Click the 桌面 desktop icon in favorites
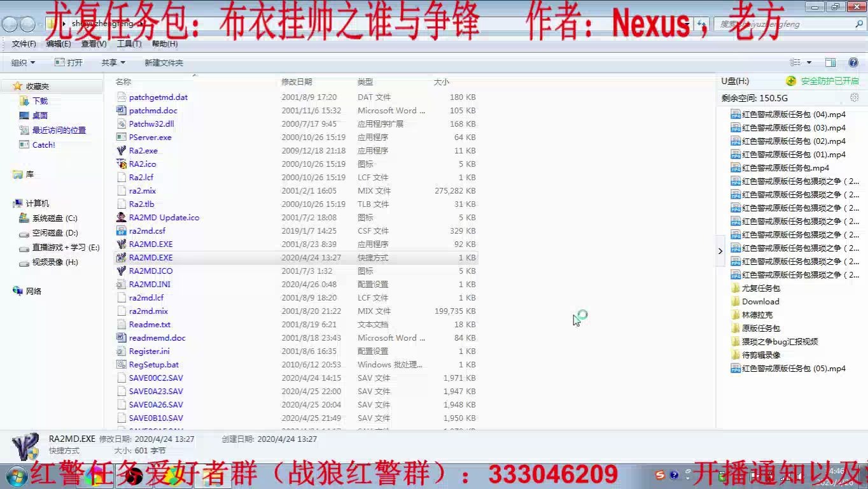Viewport: 868px width, 489px height. [x=24, y=116]
